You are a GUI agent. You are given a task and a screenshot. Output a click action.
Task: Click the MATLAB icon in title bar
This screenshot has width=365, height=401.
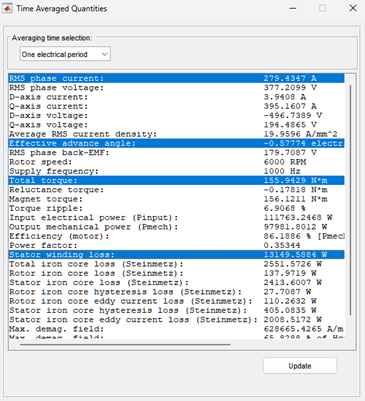click(7, 8)
